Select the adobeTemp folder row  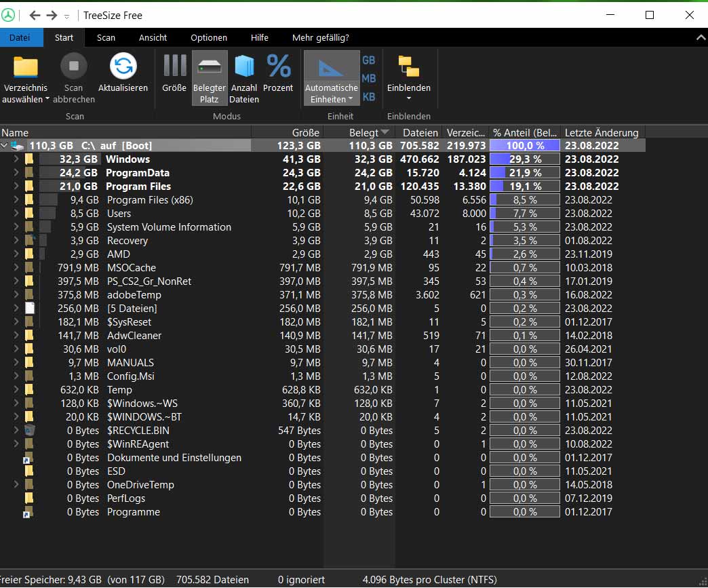(x=322, y=295)
